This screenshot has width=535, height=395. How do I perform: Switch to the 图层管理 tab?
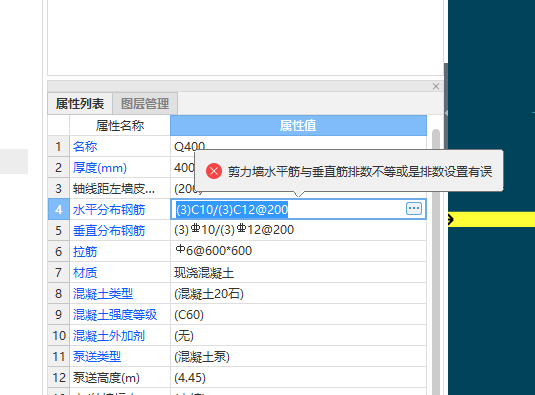point(145,103)
